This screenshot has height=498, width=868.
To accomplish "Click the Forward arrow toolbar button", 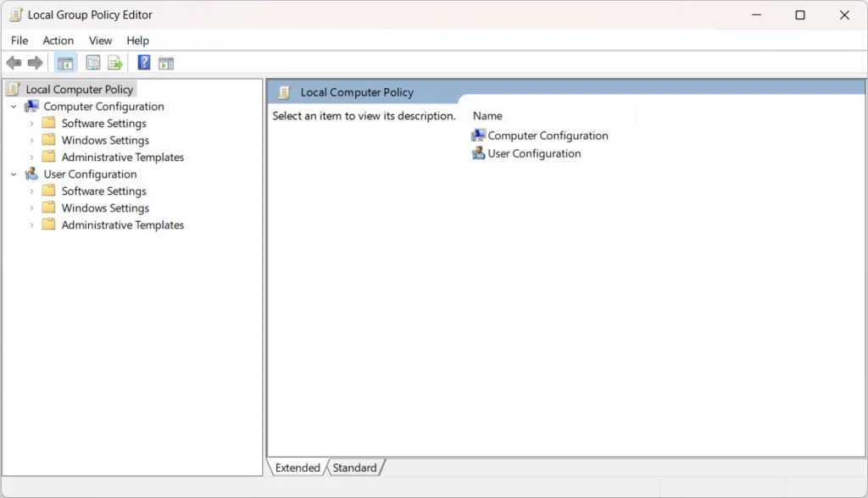I will pyautogui.click(x=35, y=63).
